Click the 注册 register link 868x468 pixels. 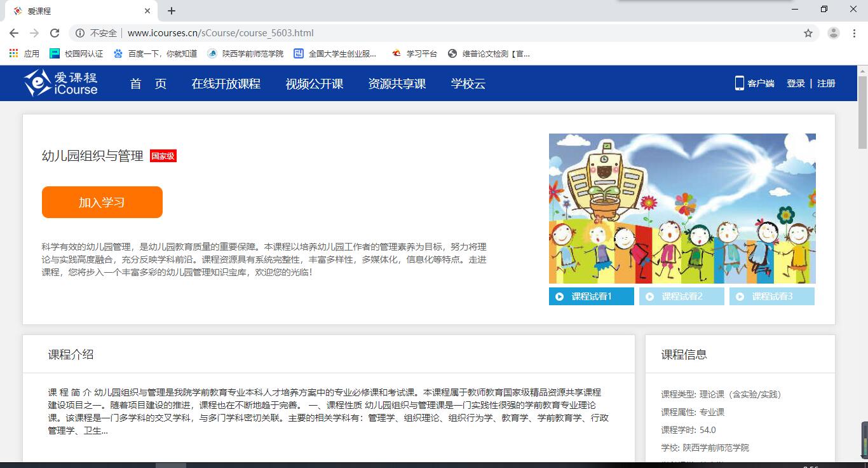826,83
